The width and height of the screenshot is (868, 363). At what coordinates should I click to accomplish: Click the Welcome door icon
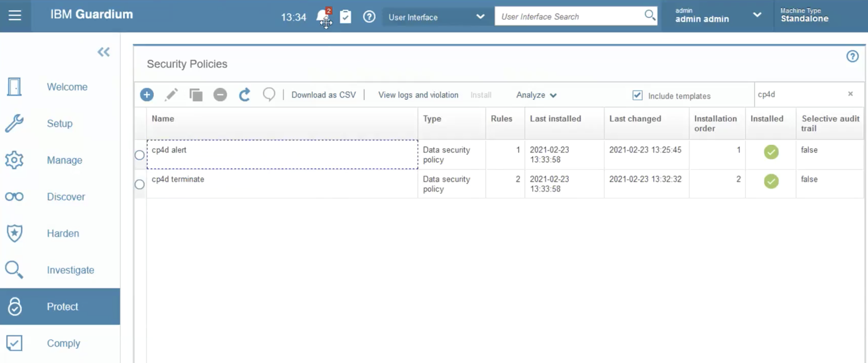(14, 87)
